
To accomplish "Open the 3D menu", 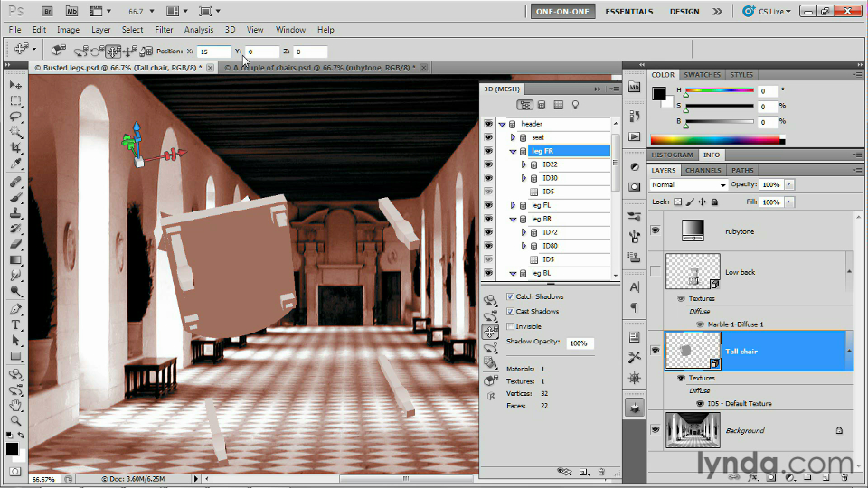I will pos(230,30).
